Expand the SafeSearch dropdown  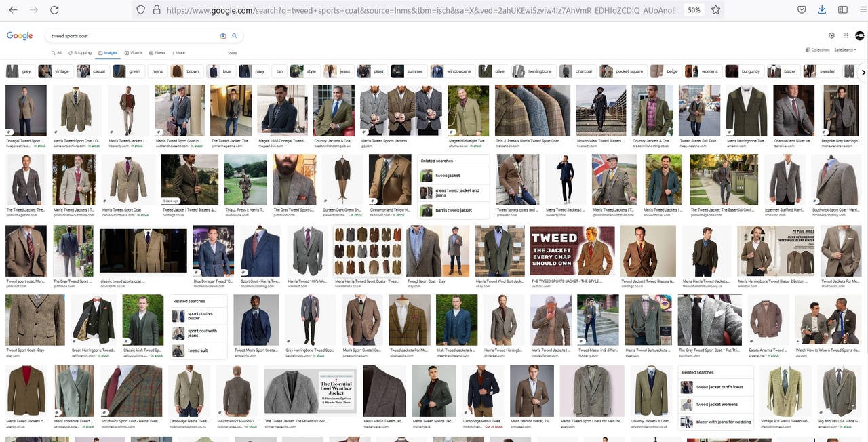(x=845, y=50)
